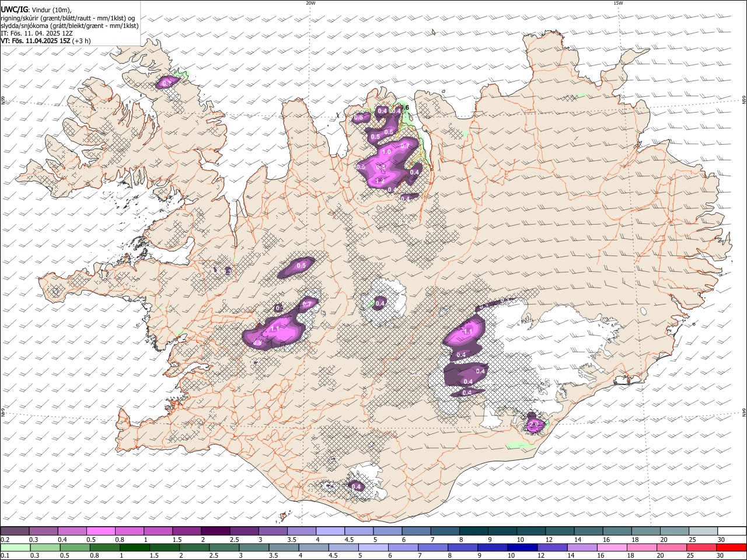The width and height of the screenshot is (747, 560).
Task: Click the black '0.6' value near the north coast
Action: 404,108
